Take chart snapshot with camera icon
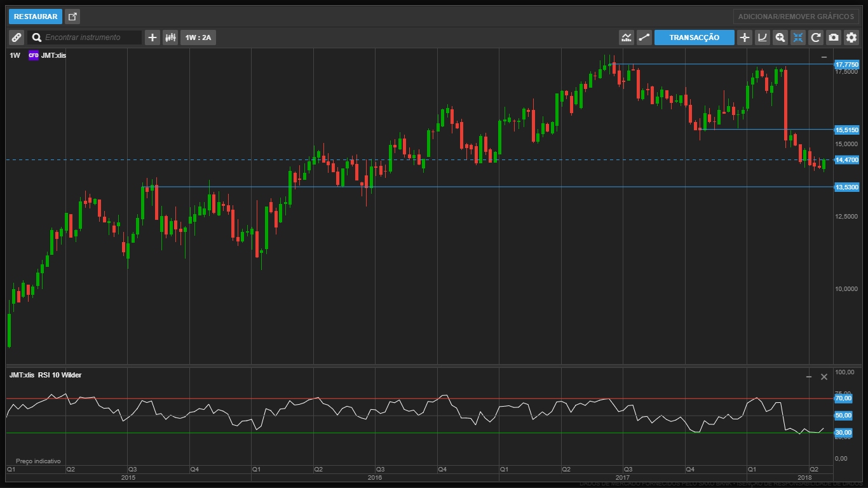The height and width of the screenshot is (488, 868). (834, 37)
